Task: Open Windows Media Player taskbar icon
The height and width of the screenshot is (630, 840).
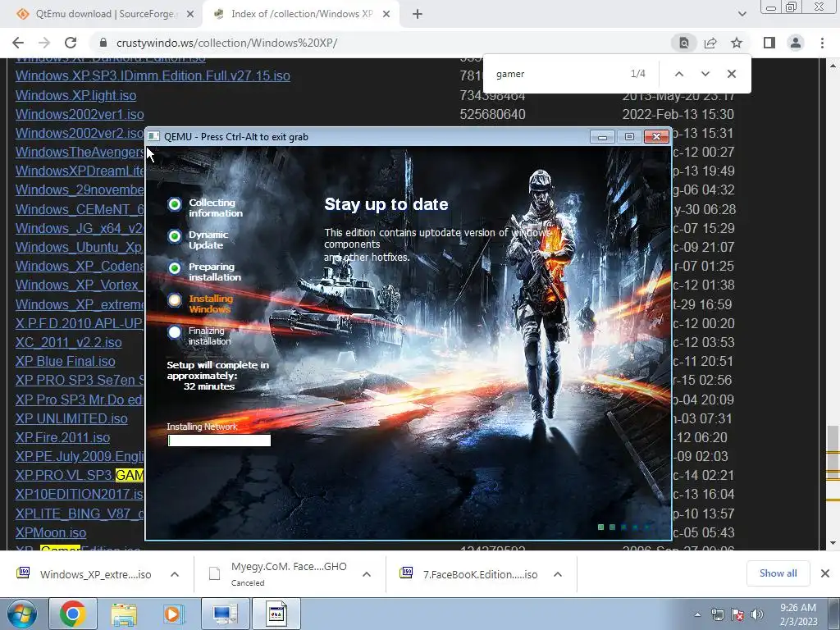Action: 174,614
